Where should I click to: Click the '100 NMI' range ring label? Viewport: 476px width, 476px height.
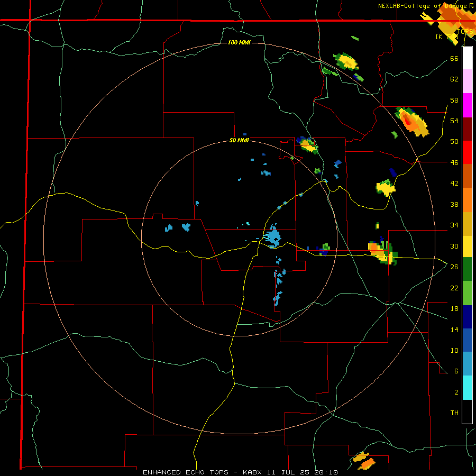tap(239, 42)
